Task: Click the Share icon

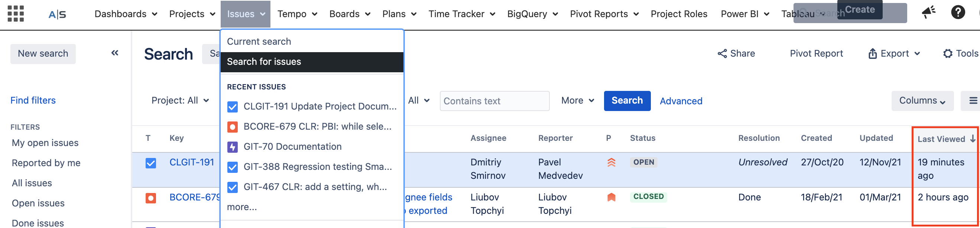Action: tap(723, 53)
